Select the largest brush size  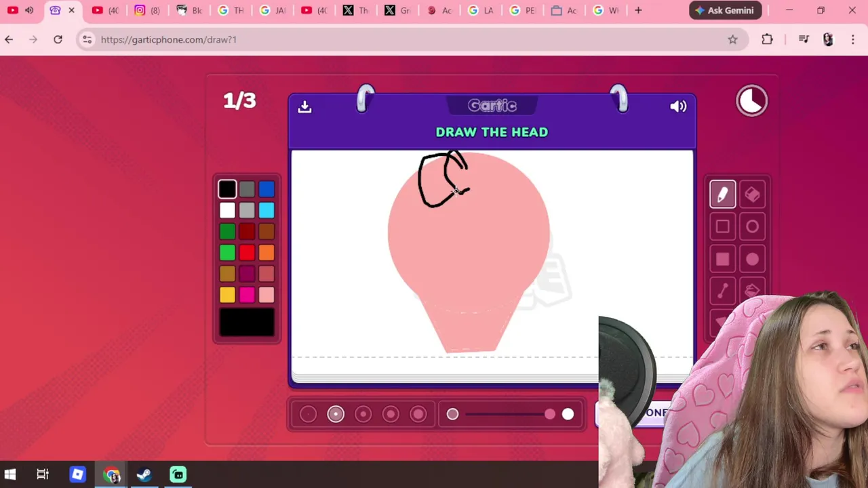pyautogui.click(x=418, y=414)
